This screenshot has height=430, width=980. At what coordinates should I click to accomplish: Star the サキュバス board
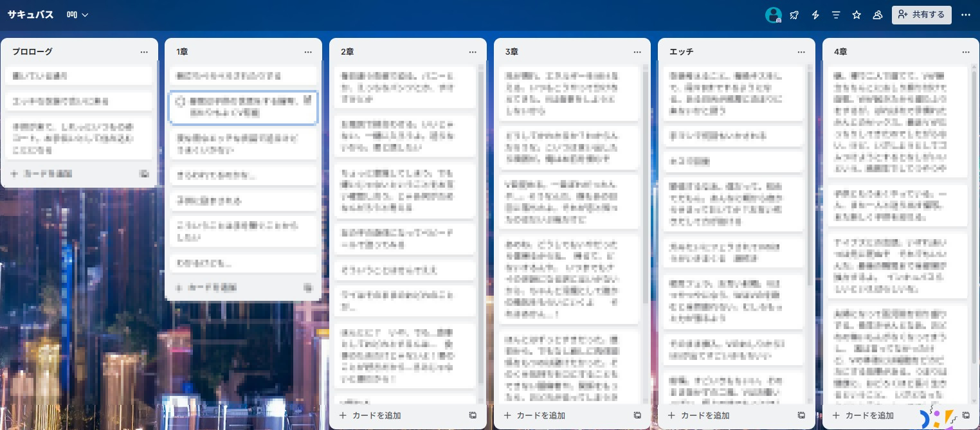(857, 15)
